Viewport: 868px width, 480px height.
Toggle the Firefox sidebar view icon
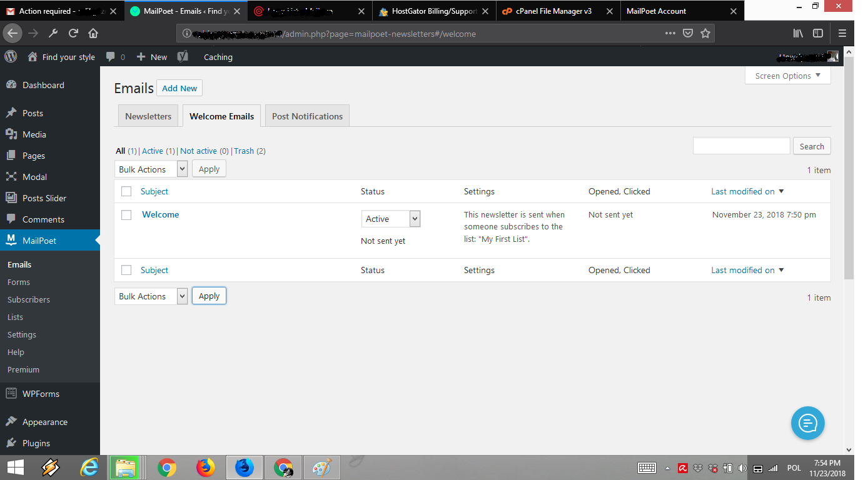click(x=818, y=33)
